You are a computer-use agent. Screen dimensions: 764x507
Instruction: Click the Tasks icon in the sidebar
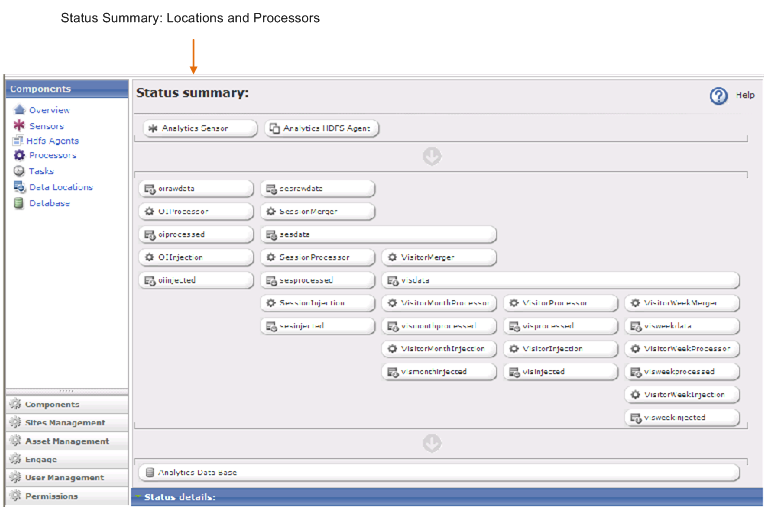(19, 171)
